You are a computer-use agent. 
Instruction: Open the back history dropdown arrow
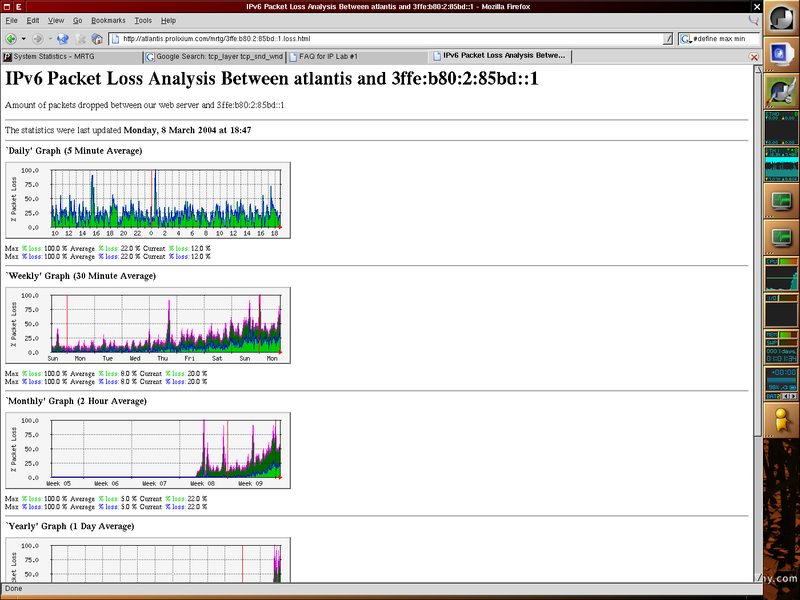[x=23, y=39]
